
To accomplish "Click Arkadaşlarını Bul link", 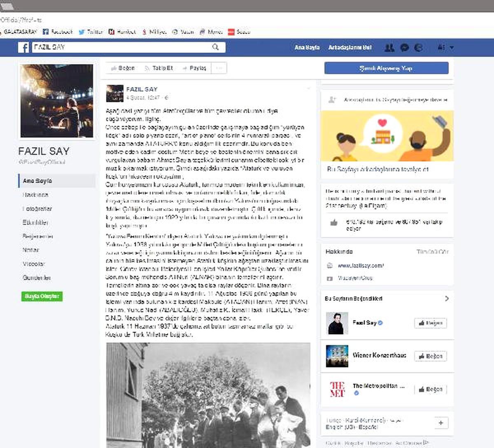I will tap(350, 47).
